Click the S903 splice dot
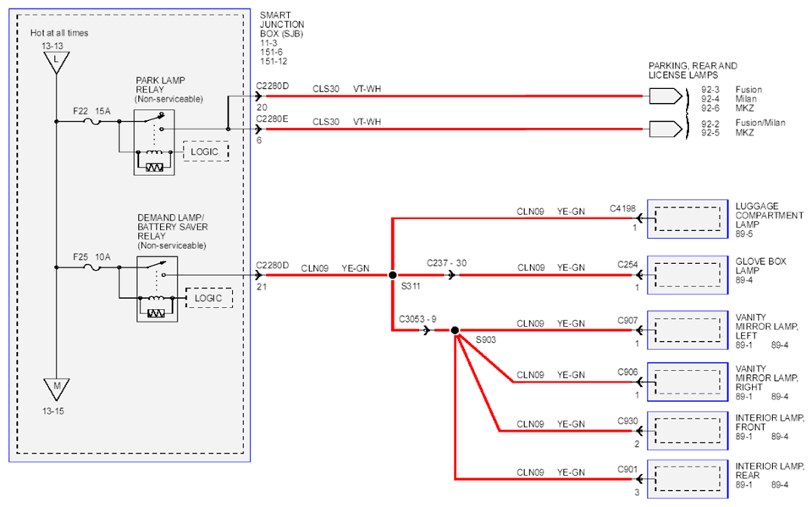The image size is (812, 507). coord(455,330)
